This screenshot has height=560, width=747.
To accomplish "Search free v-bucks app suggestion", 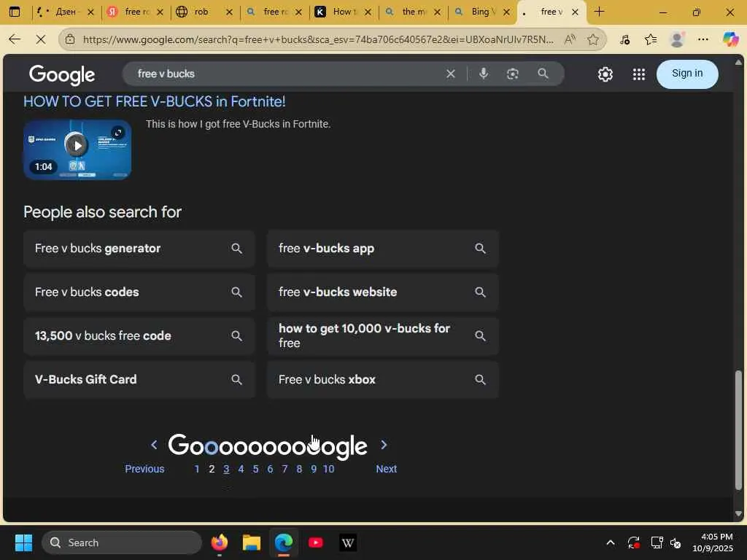I will [382, 249].
